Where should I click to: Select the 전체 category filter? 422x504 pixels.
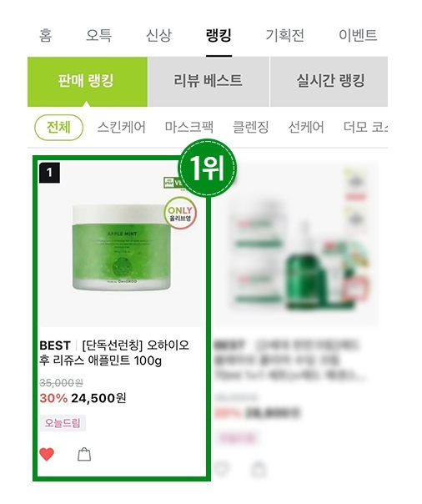[x=58, y=128]
